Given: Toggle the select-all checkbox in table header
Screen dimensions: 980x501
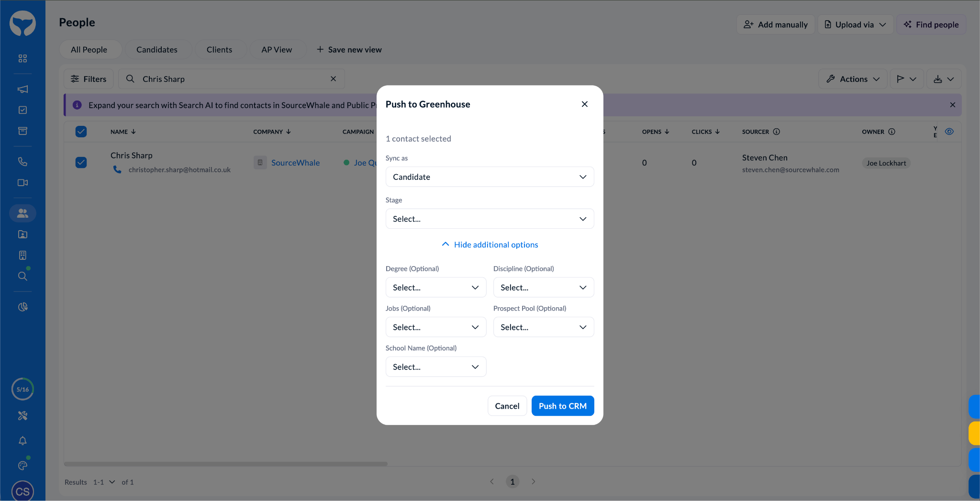Looking at the screenshot, I should tap(81, 132).
